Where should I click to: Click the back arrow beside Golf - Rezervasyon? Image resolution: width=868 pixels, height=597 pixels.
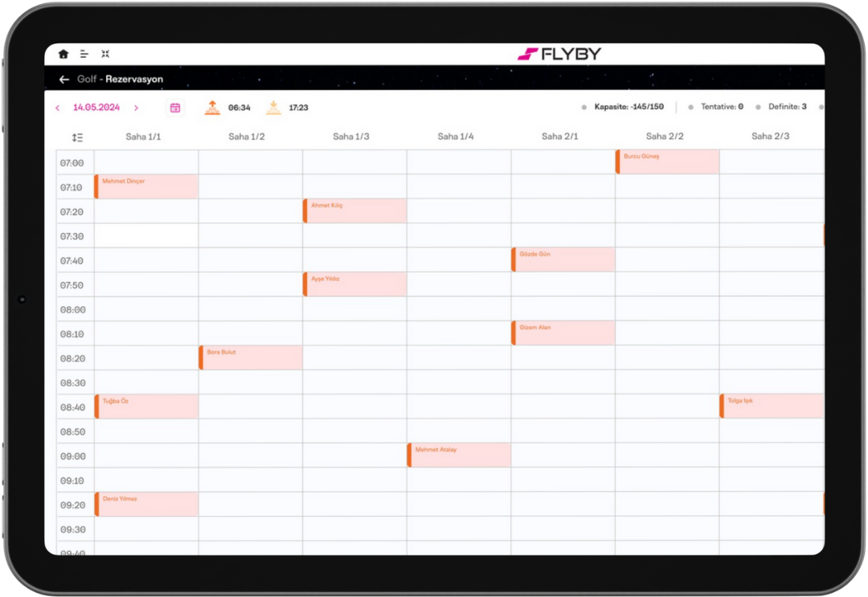[x=64, y=80]
